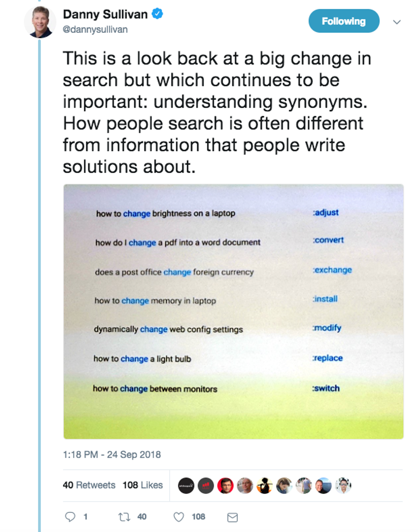Toggle the Following button
The height and width of the screenshot is (532, 418).
coord(343,21)
